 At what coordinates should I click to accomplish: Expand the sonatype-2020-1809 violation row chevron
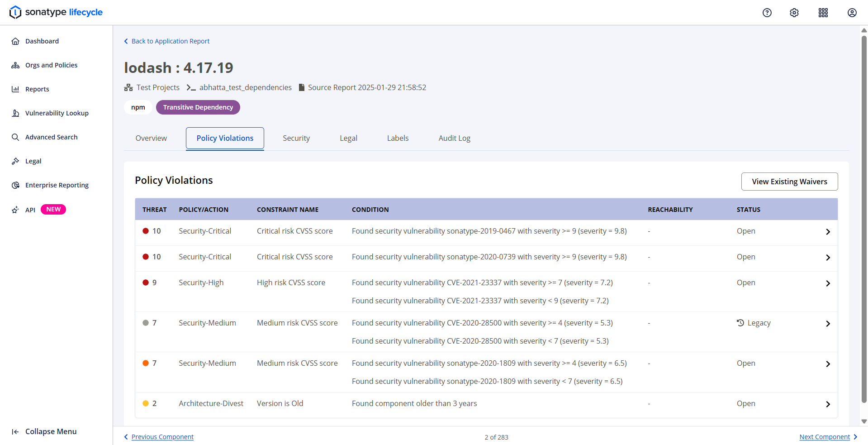tap(828, 364)
